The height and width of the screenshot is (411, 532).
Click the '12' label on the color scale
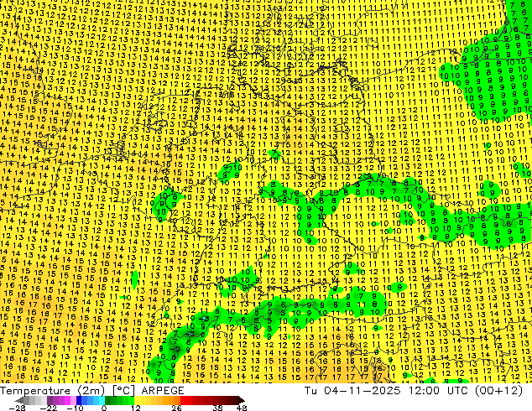[x=136, y=408]
